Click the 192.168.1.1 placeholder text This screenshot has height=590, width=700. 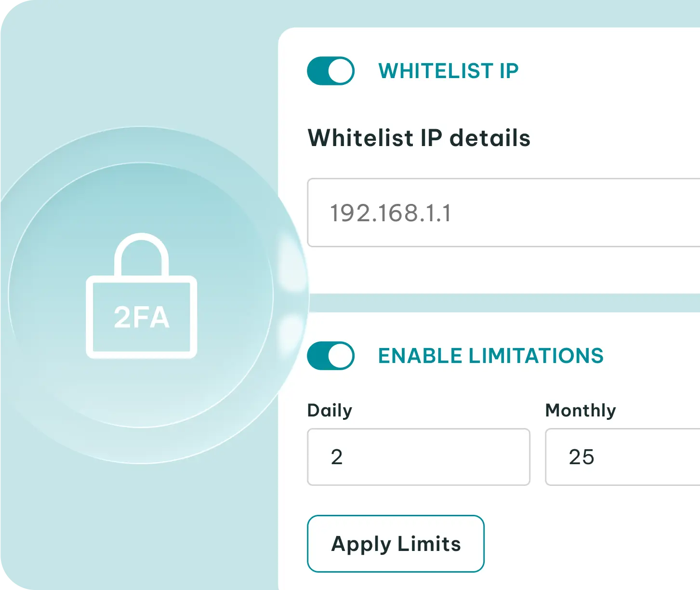(x=390, y=213)
